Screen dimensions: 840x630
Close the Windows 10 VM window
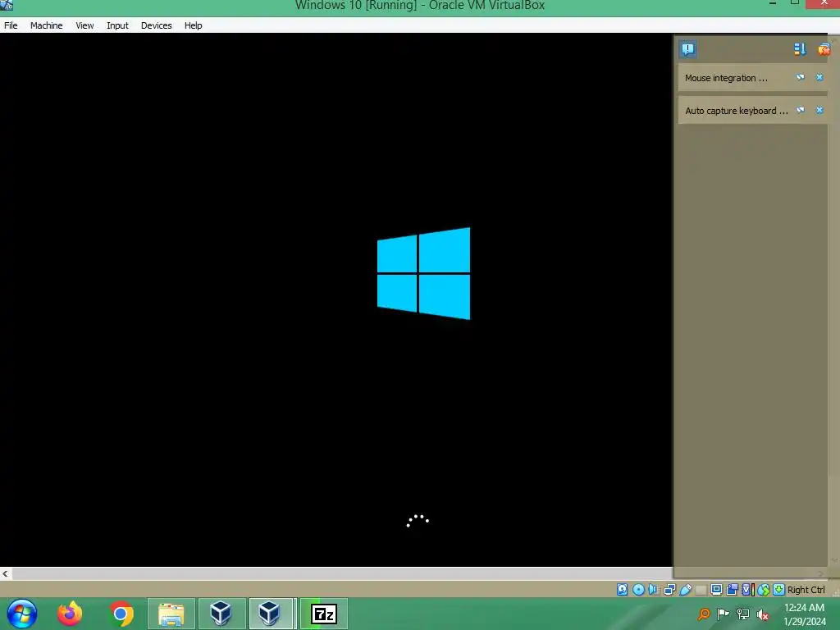pos(824,3)
